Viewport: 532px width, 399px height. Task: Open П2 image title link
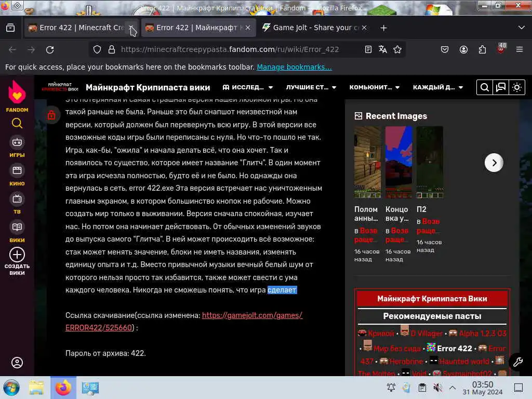pos(421,209)
